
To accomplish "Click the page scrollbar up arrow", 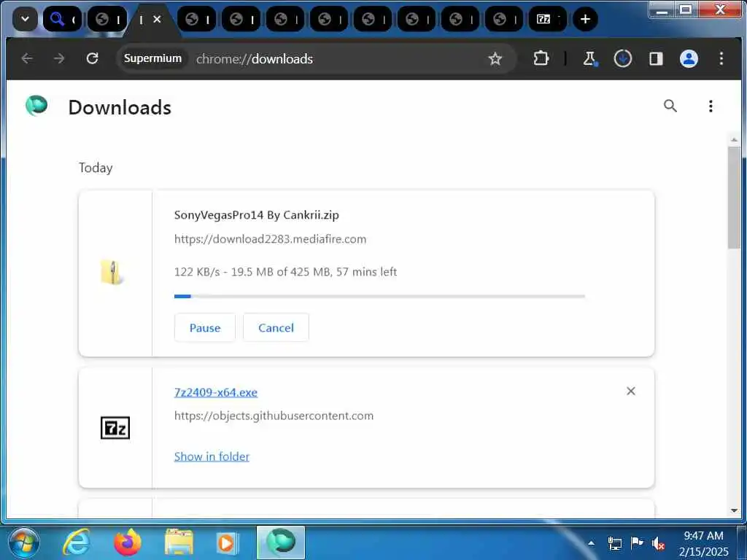I will click(x=734, y=139).
